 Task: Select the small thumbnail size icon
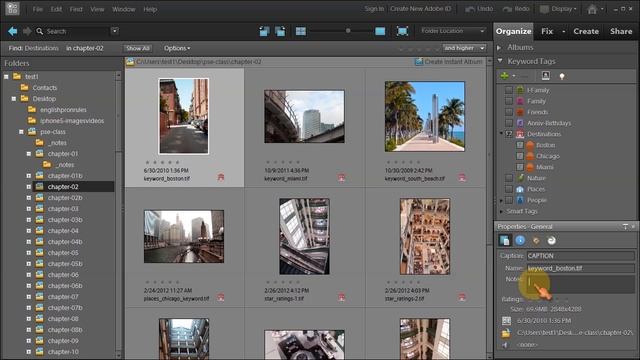point(301,31)
